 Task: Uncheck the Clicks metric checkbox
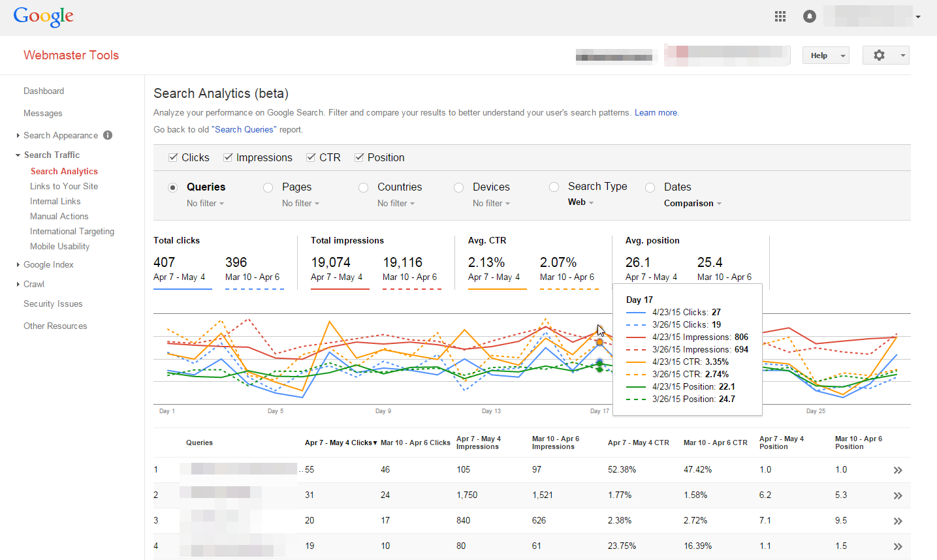173,157
